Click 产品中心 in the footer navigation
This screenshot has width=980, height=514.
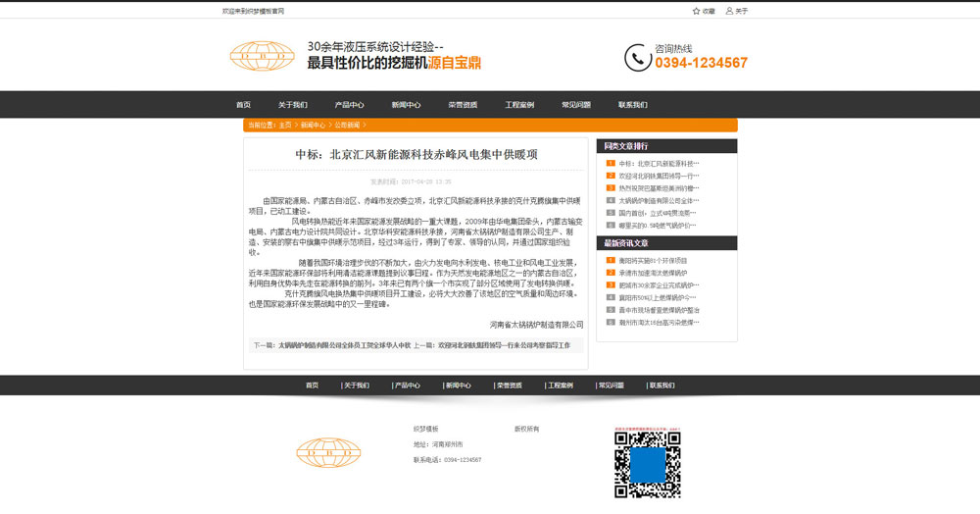point(408,385)
